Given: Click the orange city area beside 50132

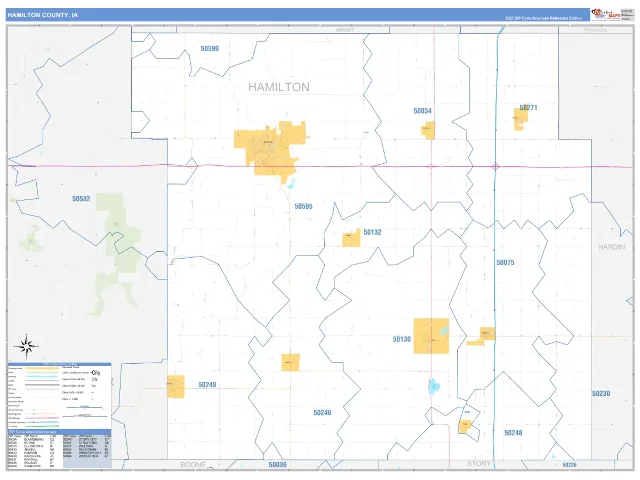Looking at the screenshot, I should coord(351,238).
